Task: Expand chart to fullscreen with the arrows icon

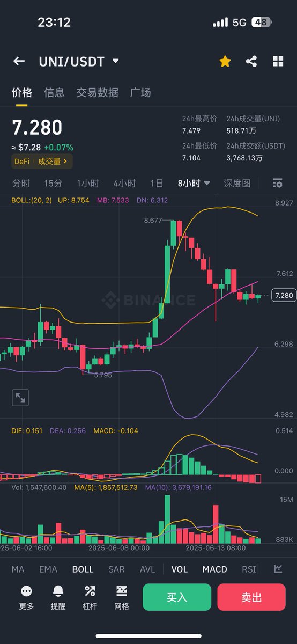Action: (20, 398)
